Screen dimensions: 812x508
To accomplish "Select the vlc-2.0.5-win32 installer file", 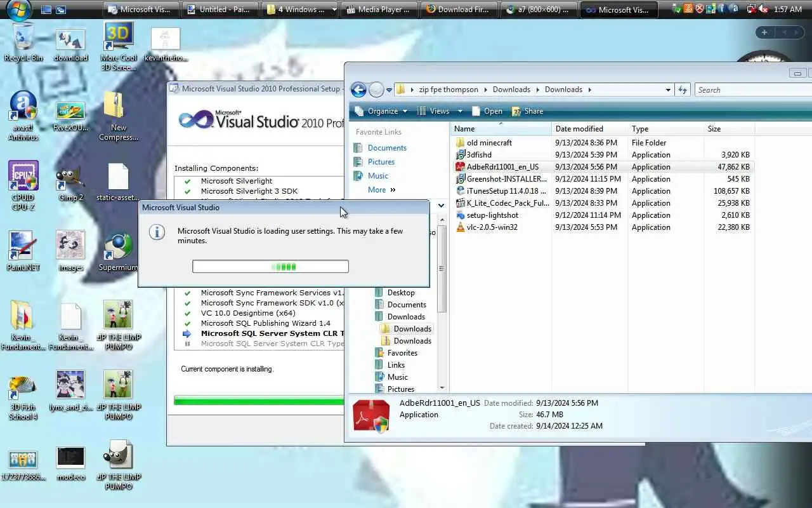I will pos(492,227).
